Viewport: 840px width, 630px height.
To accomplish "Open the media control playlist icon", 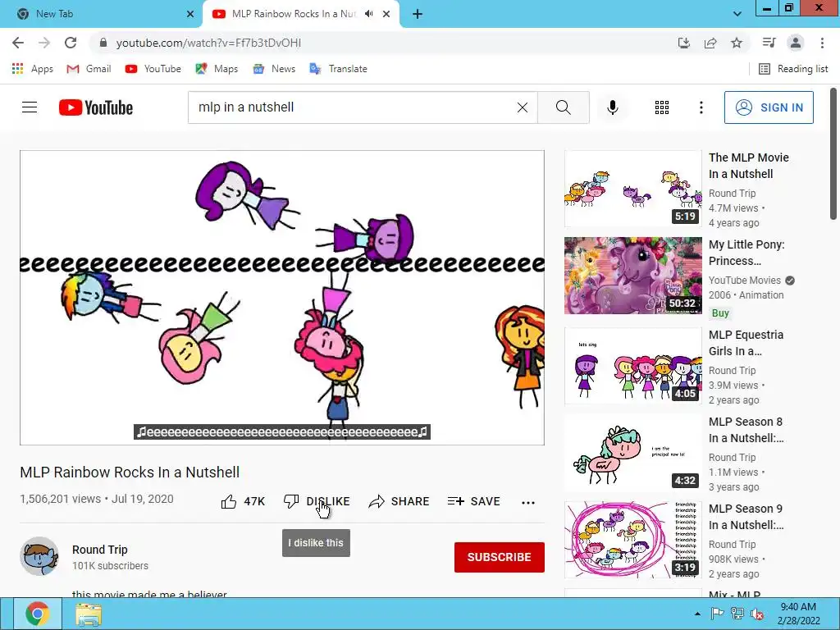I will point(769,43).
